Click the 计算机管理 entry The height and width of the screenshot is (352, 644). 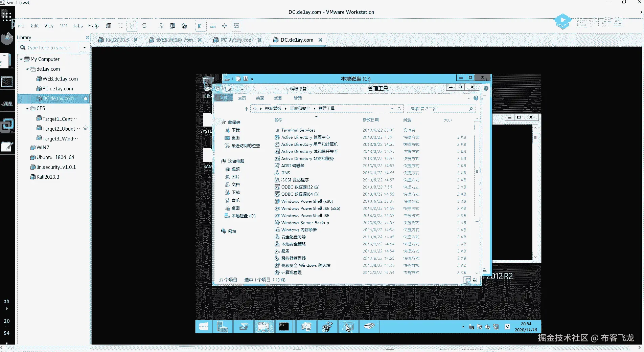[x=292, y=272]
